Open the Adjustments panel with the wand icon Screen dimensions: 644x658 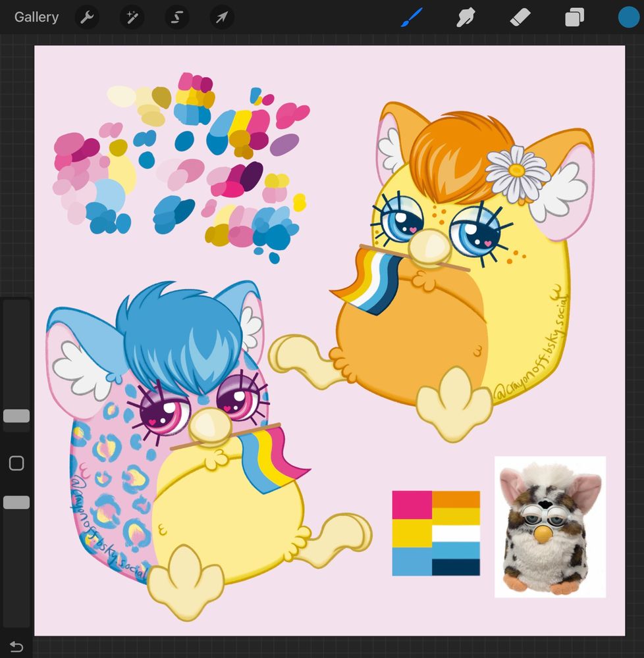[x=131, y=17]
